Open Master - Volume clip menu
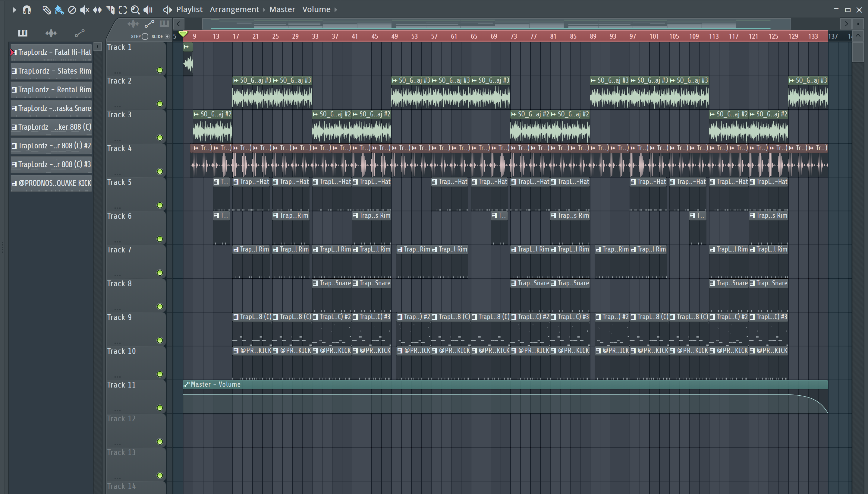Image resolution: width=868 pixels, height=494 pixels. [300, 10]
